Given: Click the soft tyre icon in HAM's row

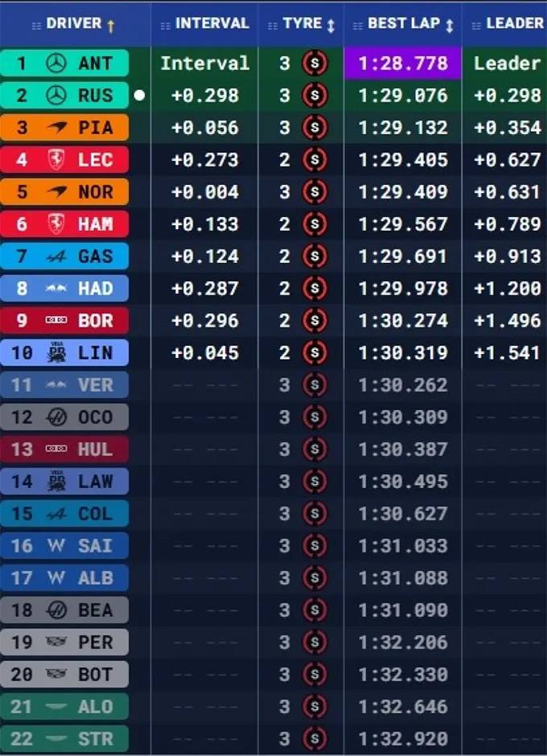Looking at the screenshot, I should click(314, 224).
